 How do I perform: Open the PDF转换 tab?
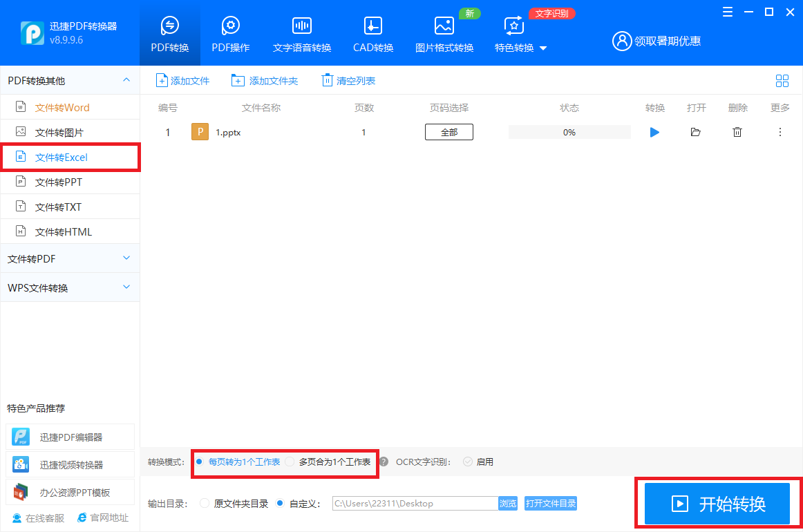(169, 34)
